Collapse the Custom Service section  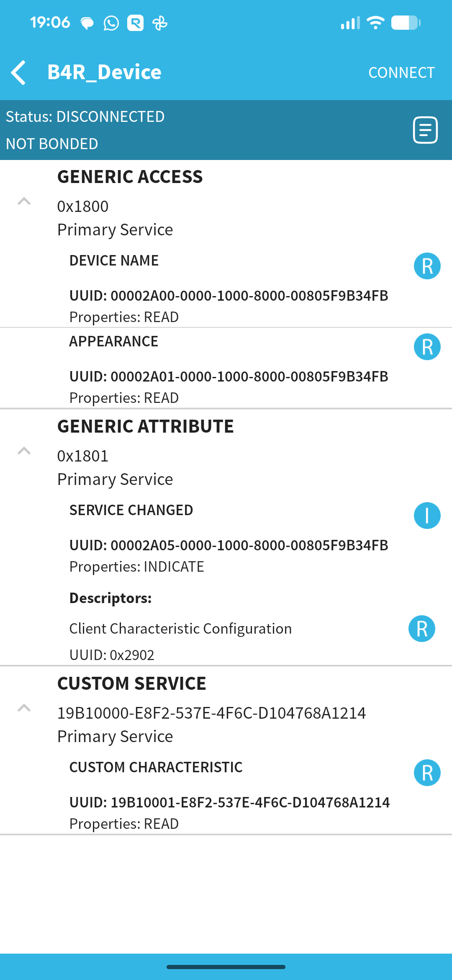click(x=24, y=708)
